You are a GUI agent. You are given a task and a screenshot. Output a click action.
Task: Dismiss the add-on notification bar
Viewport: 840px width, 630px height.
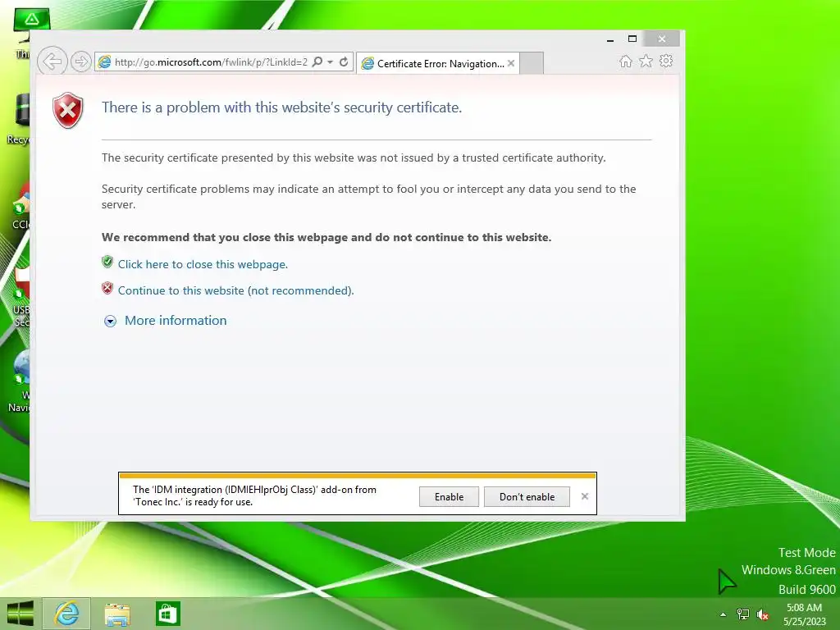[585, 496]
